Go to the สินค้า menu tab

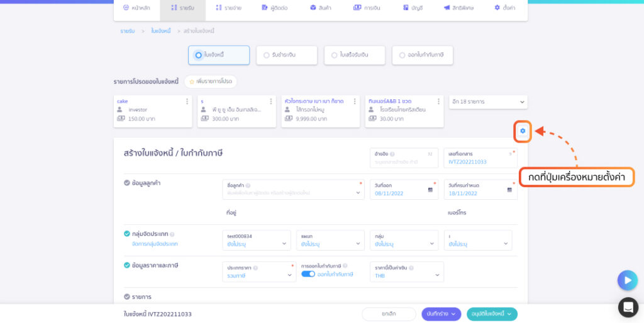(321, 8)
